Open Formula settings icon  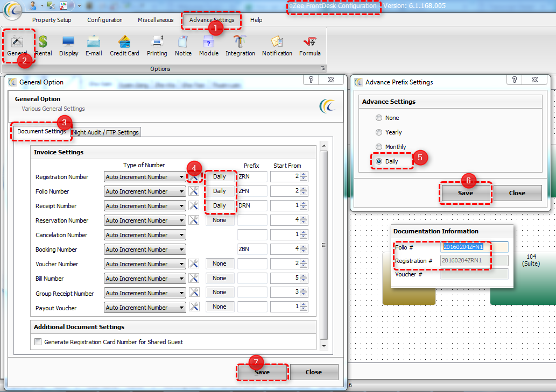(x=309, y=46)
